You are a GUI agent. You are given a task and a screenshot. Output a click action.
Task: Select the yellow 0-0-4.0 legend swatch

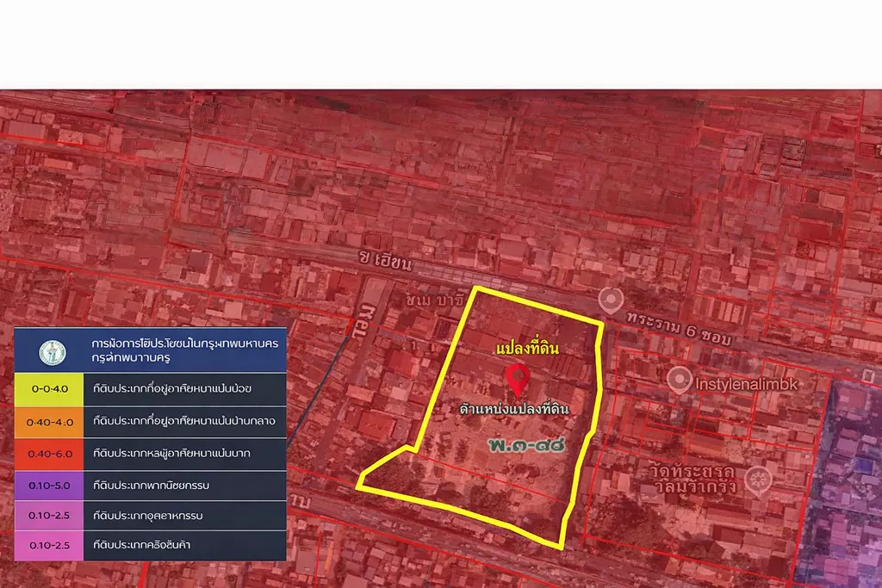49,389
